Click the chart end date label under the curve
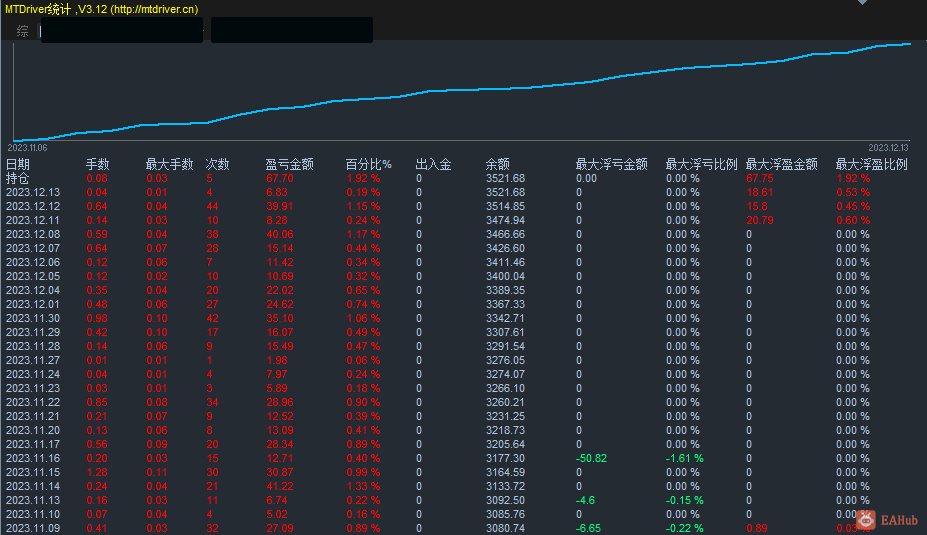The width and height of the screenshot is (927, 535). pos(888,147)
